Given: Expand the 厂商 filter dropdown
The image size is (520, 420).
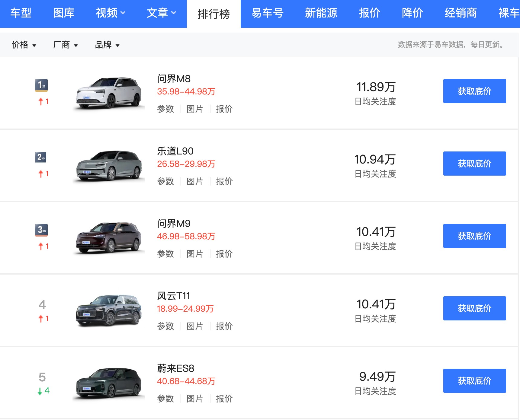Looking at the screenshot, I should click(x=65, y=45).
